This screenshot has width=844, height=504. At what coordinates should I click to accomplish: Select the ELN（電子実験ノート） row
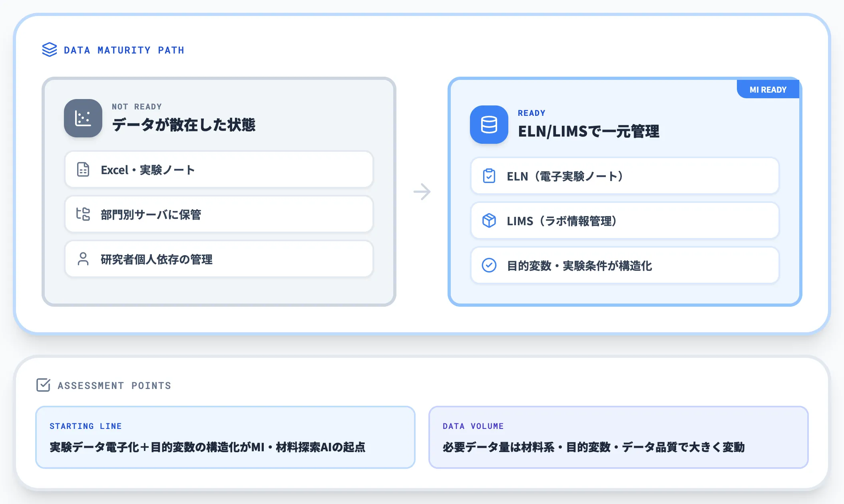[x=625, y=176]
